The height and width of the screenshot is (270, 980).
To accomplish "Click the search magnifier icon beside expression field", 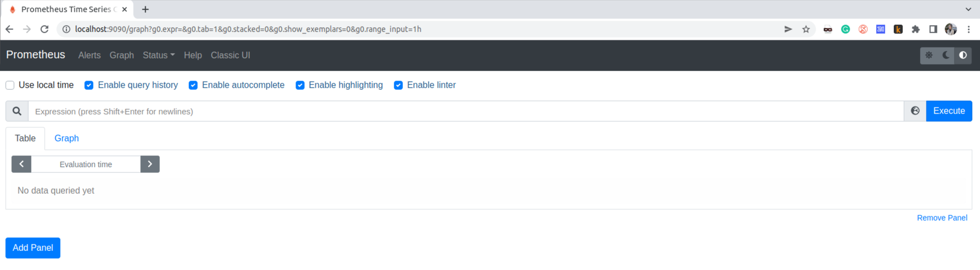I will 17,111.
